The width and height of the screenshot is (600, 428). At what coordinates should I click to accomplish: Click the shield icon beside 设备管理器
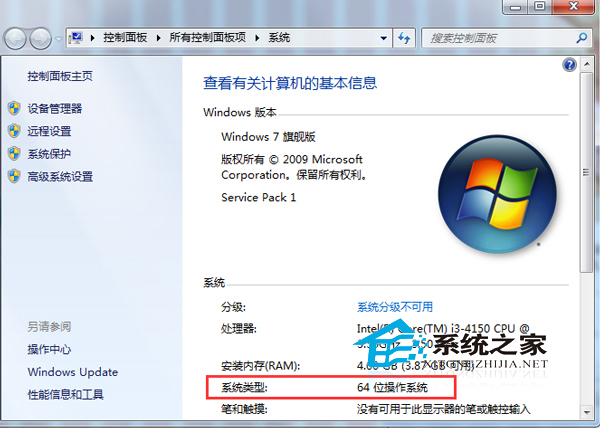tap(14, 109)
